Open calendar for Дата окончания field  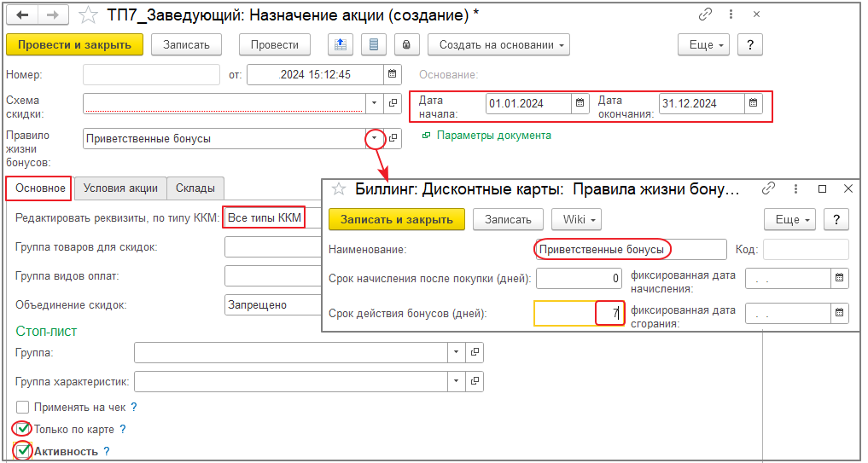753,103
